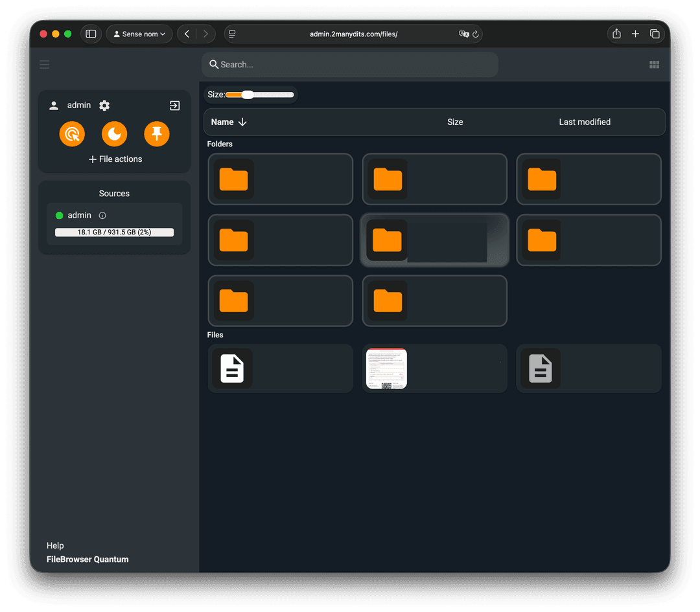
Task: Open the image thumbnail file
Action: 386,368
